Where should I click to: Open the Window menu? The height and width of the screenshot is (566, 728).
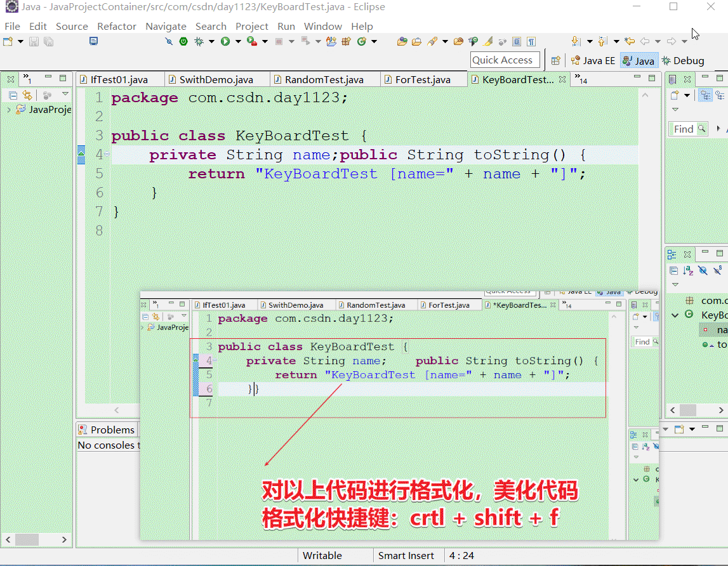pyautogui.click(x=322, y=27)
